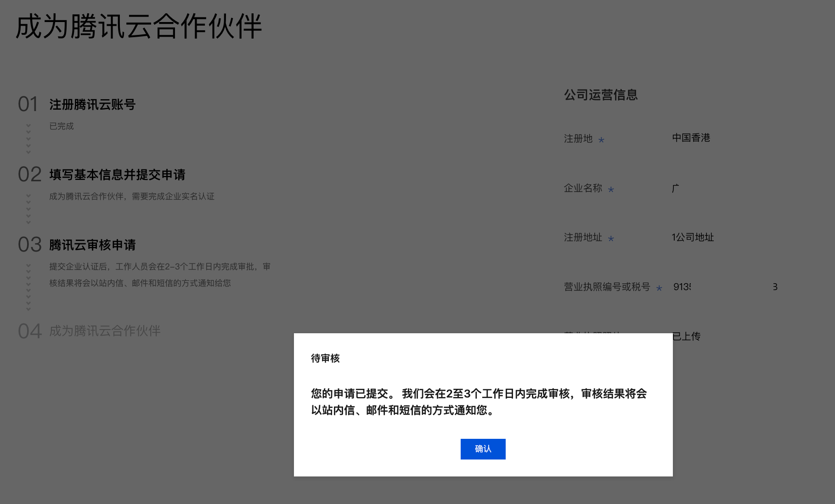Click the step number 04
The height and width of the screenshot is (504, 835).
(x=30, y=331)
